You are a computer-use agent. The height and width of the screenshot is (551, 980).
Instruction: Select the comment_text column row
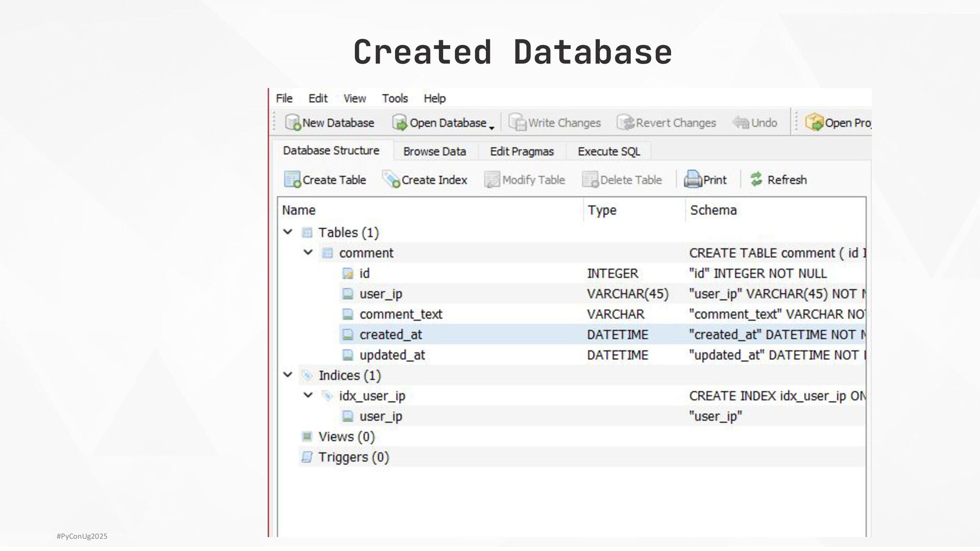pos(572,314)
